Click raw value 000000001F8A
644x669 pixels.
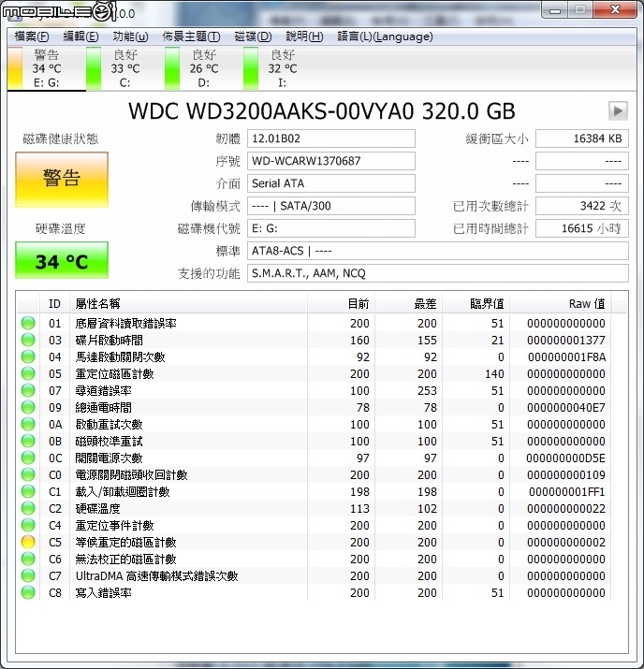coord(566,357)
